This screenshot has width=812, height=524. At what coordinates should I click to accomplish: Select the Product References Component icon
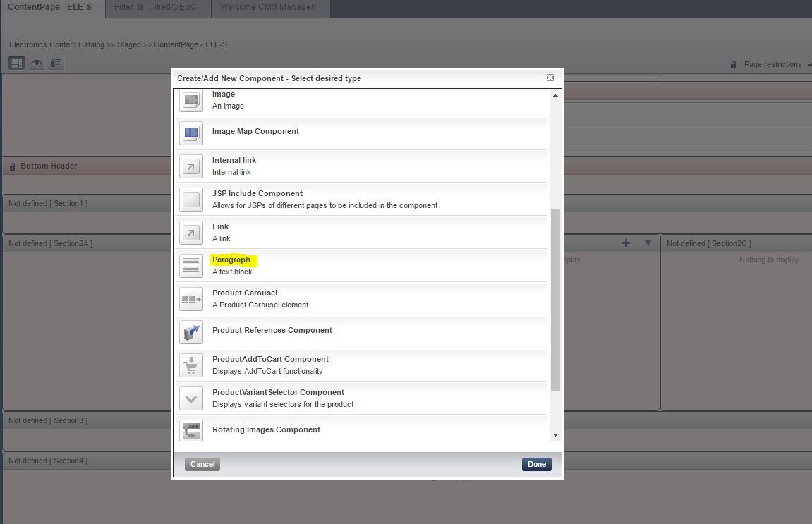click(190, 332)
